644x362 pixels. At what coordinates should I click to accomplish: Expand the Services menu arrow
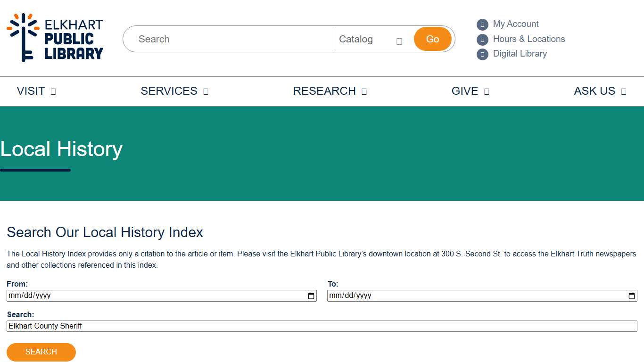pos(206,92)
